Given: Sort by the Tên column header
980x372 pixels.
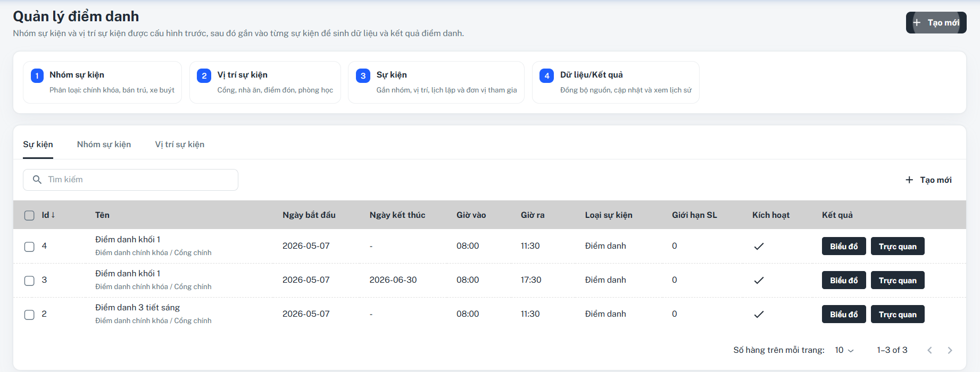Looking at the screenshot, I should 102,215.
